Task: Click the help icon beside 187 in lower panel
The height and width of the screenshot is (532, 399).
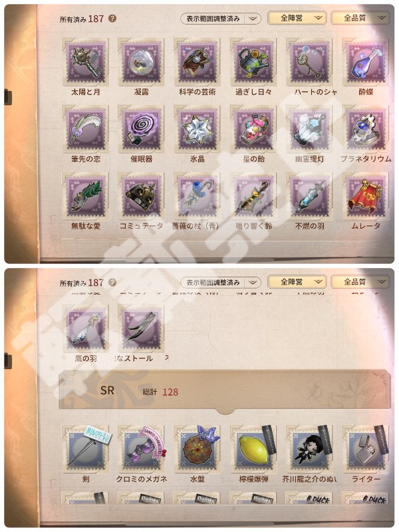Action: click(112, 282)
